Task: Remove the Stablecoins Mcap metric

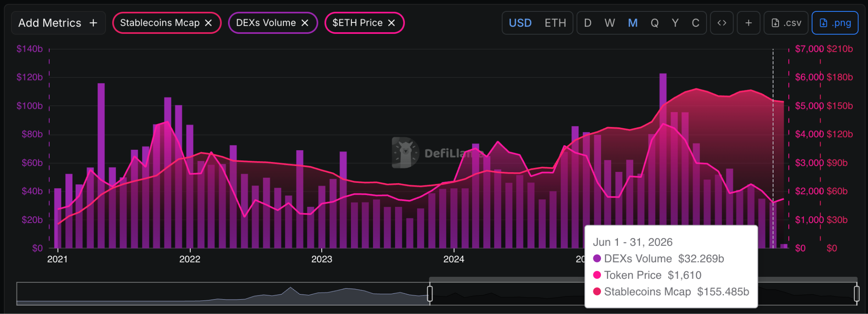Action: click(208, 23)
